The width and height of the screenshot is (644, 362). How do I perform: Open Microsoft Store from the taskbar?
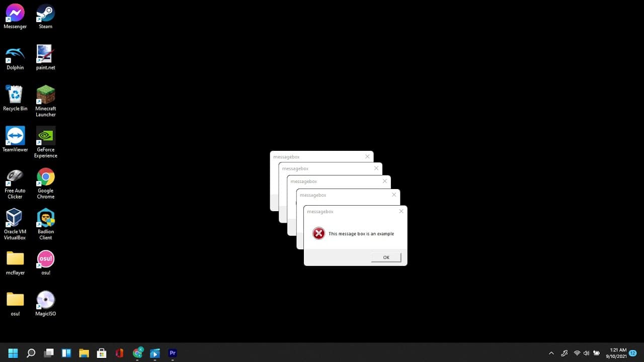point(102,353)
